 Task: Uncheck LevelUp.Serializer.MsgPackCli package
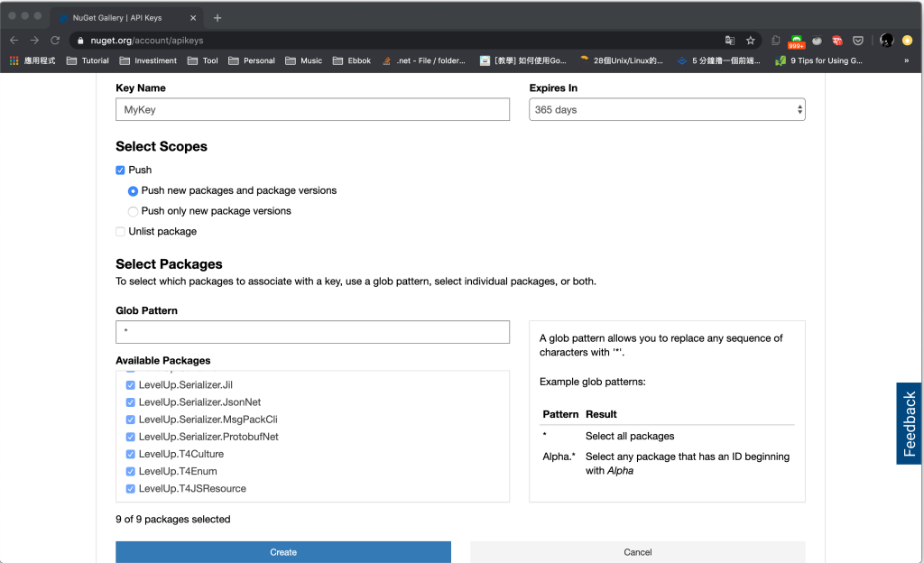click(x=130, y=420)
